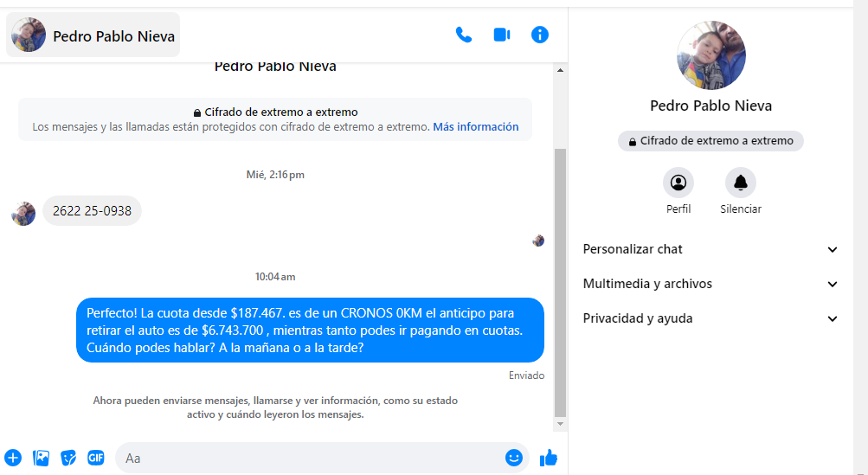
Task: Click side panel name Pedro Pablo Nieva
Action: click(x=710, y=106)
